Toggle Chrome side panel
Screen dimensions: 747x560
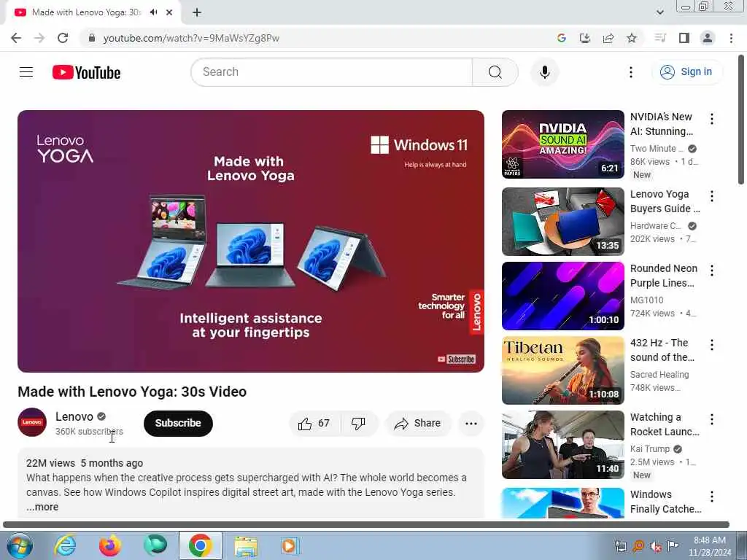click(x=684, y=38)
